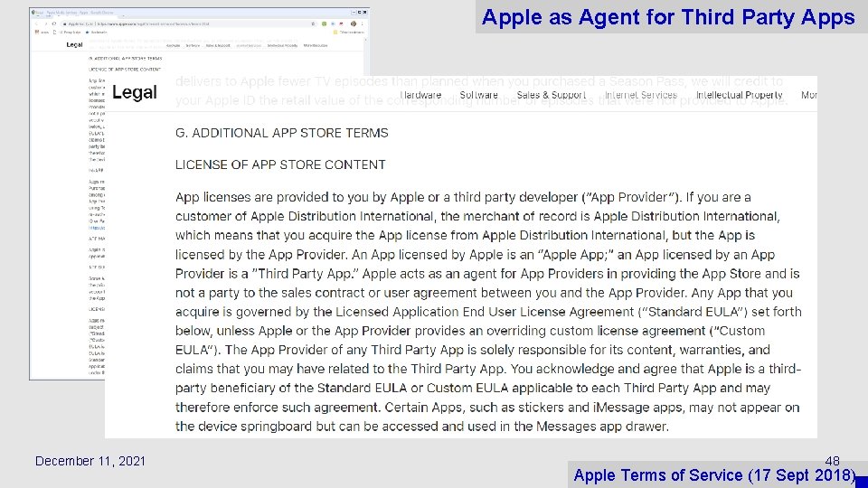Image resolution: width=868 pixels, height=488 pixels.
Task: Click Hardware in the enlarged Legal nav
Action: (x=420, y=95)
